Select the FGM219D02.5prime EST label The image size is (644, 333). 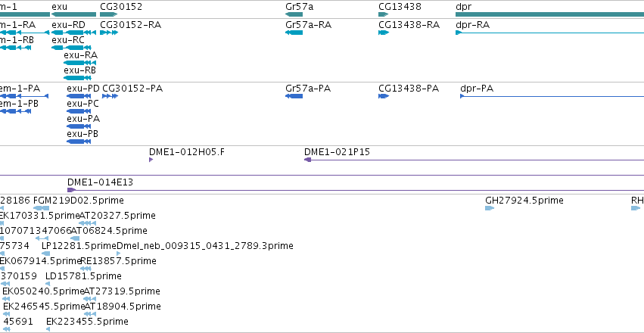pos(79,201)
